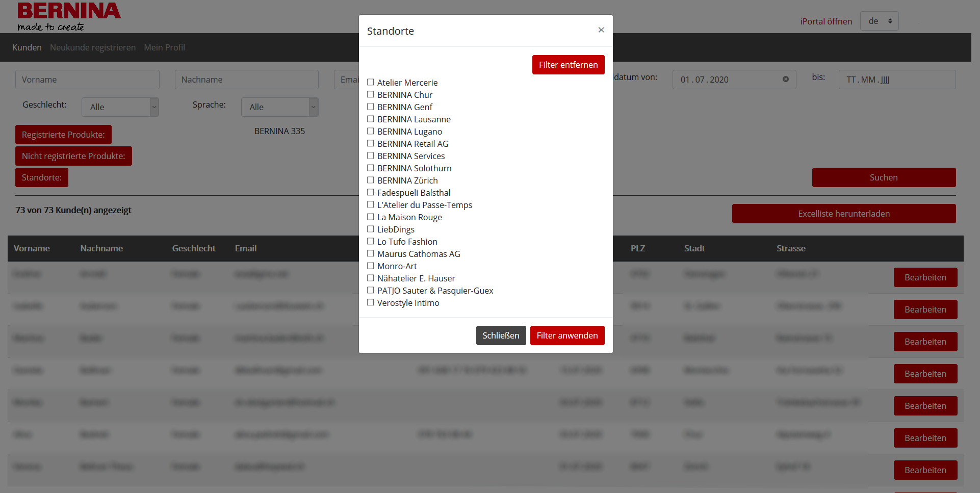Image resolution: width=980 pixels, height=493 pixels.
Task: Click Bearbeiten in the first customer row
Action: (925, 277)
